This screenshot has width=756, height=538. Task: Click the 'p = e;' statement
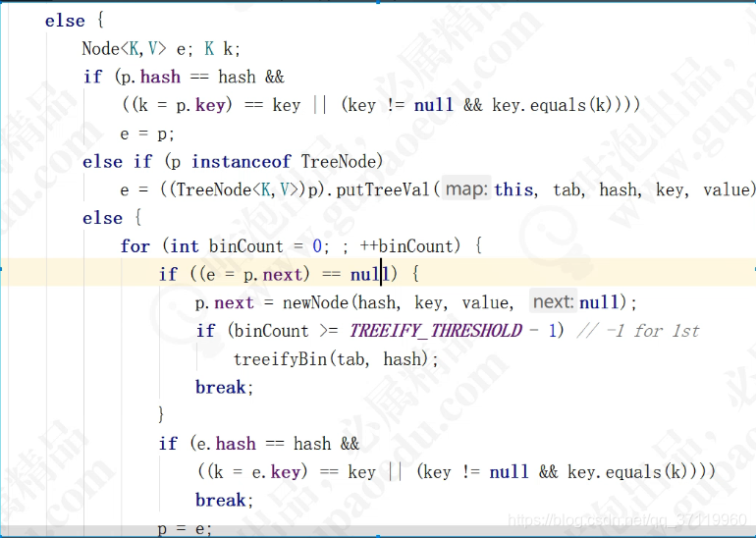[185, 528]
